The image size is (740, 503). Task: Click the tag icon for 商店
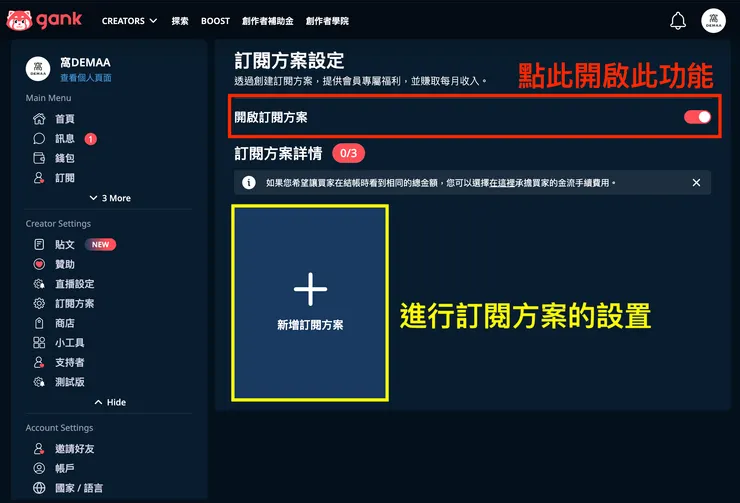click(39, 323)
